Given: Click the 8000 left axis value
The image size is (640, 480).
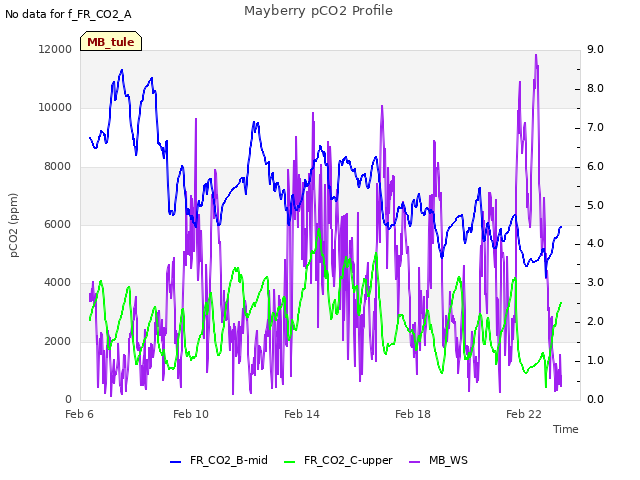Looking at the screenshot, I should pyautogui.click(x=58, y=167).
